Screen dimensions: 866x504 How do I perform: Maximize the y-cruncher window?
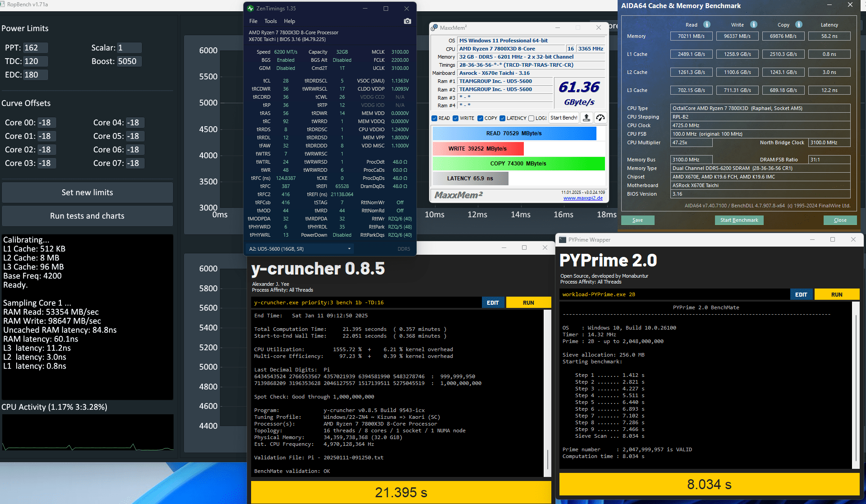[x=524, y=247]
